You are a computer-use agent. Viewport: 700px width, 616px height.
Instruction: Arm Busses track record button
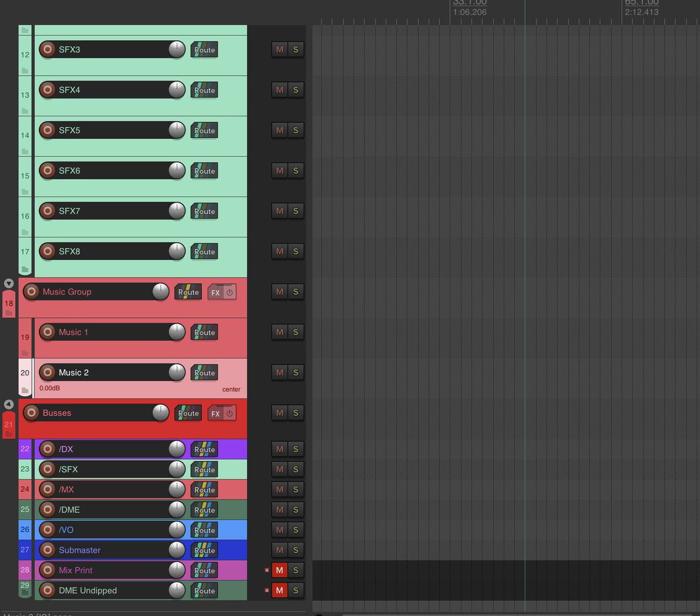[32, 412]
